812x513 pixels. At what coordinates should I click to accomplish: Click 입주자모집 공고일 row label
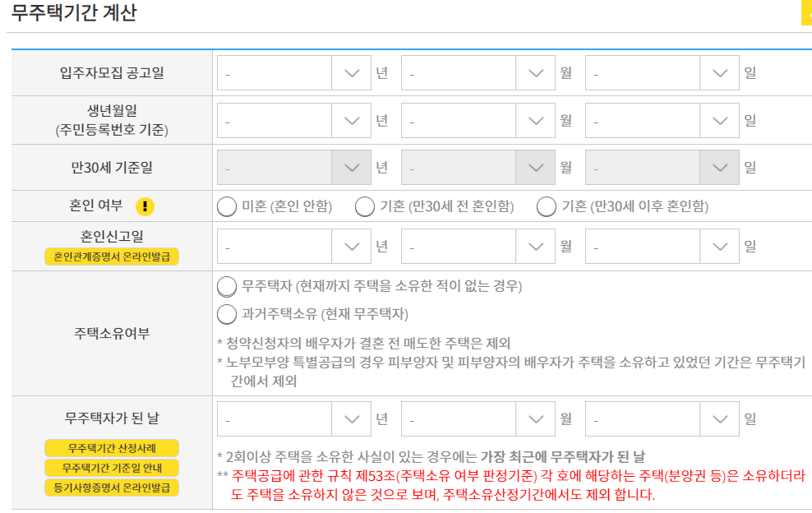click(112, 73)
